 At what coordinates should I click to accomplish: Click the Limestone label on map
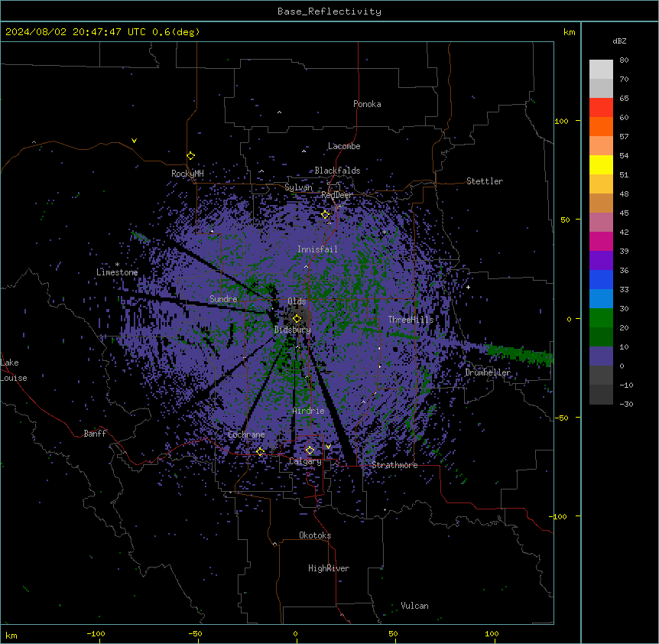pyautogui.click(x=117, y=272)
